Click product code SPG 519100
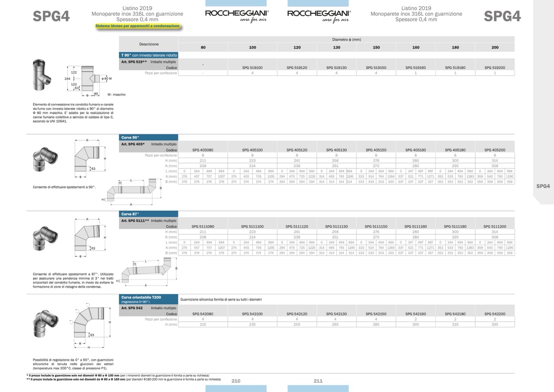 coord(252,68)
